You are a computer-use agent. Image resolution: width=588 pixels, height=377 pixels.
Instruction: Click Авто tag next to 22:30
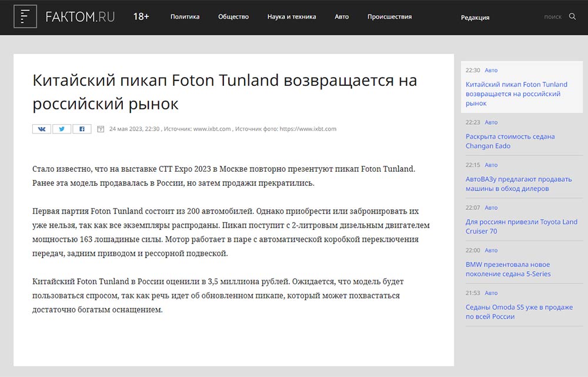(491, 70)
